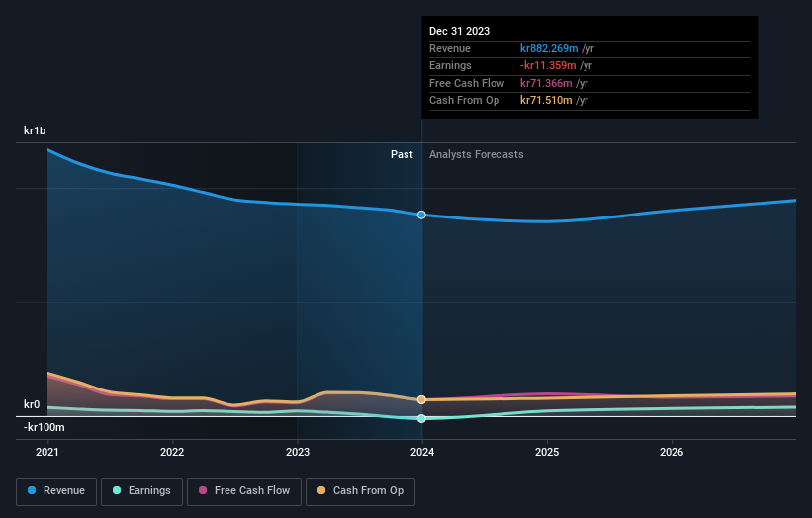The width and height of the screenshot is (812, 518).
Task: Select the teal Earnings data point at 2024
Action: [x=421, y=418]
